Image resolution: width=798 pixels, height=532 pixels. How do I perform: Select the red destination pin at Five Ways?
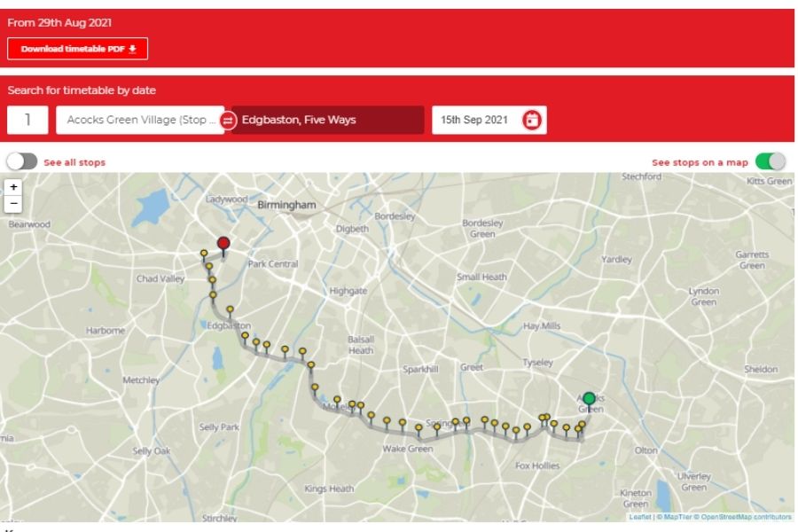point(223,246)
